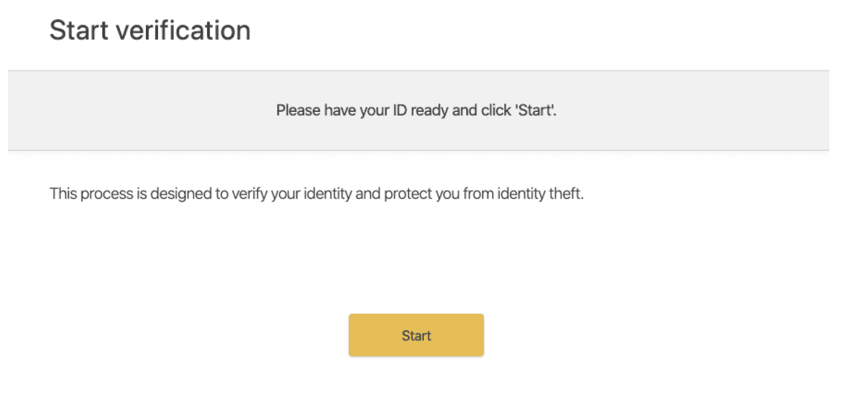The width and height of the screenshot is (868, 412).
Task: Select the 'Start verification' heading
Action: point(150,30)
